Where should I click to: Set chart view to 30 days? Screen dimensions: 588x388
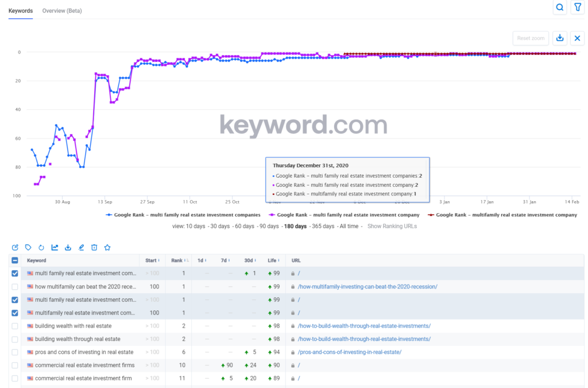220,226
